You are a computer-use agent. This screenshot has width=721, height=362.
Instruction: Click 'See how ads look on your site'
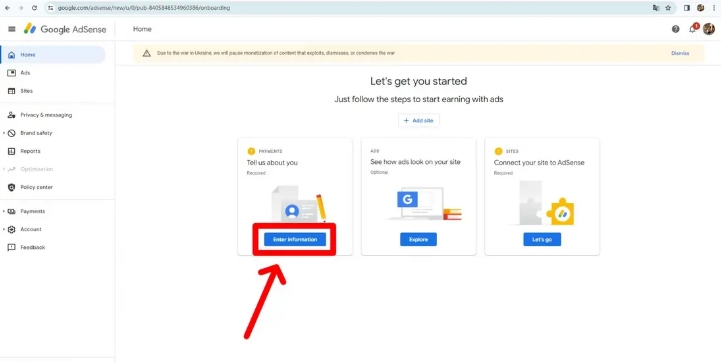(x=415, y=162)
